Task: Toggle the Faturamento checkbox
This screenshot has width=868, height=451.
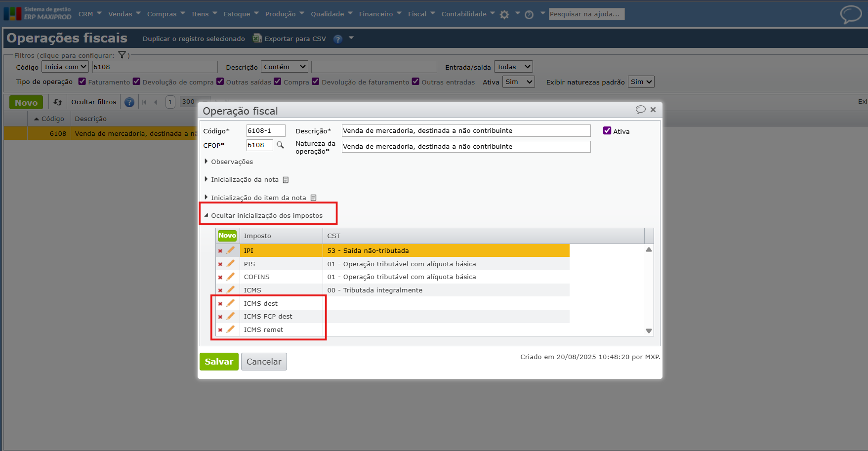Action: (82, 82)
